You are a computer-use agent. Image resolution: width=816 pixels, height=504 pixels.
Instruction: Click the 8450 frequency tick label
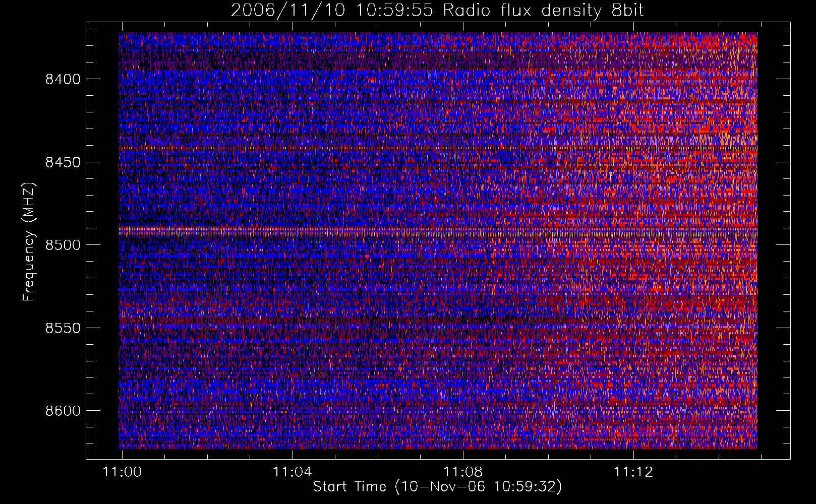(x=63, y=162)
